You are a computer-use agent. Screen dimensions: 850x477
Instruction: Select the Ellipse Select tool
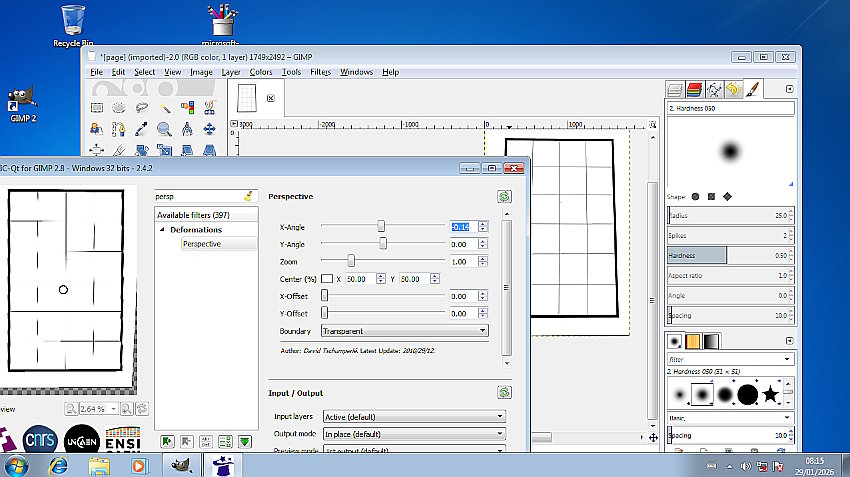119,107
